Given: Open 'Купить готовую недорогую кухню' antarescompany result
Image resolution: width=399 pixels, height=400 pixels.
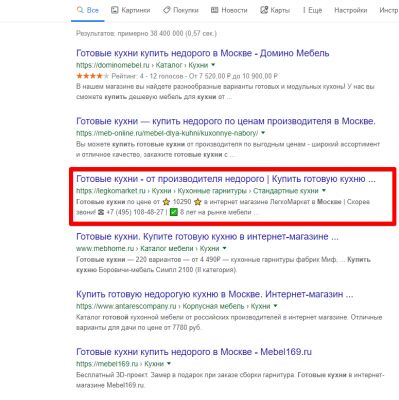Looking at the screenshot, I should [x=215, y=294].
